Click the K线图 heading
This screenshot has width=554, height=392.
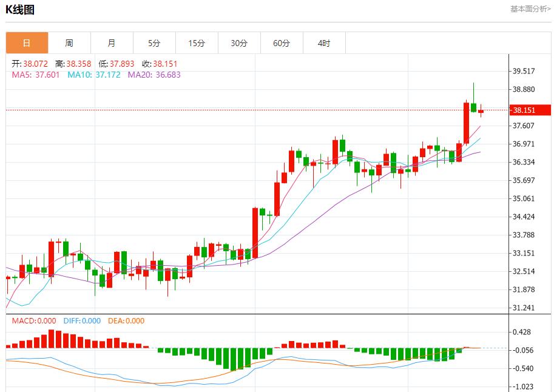pyautogui.click(x=20, y=9)
